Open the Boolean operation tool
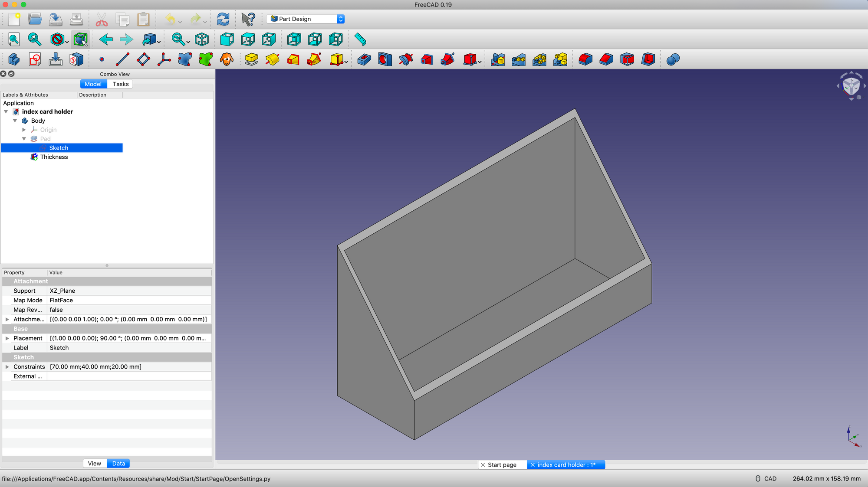Viewport: 868px width, 487px height. (672, 59)
